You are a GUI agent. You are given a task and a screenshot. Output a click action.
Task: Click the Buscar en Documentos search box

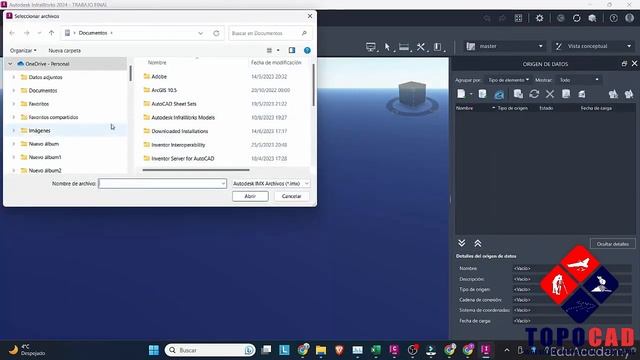pos(270,33)
